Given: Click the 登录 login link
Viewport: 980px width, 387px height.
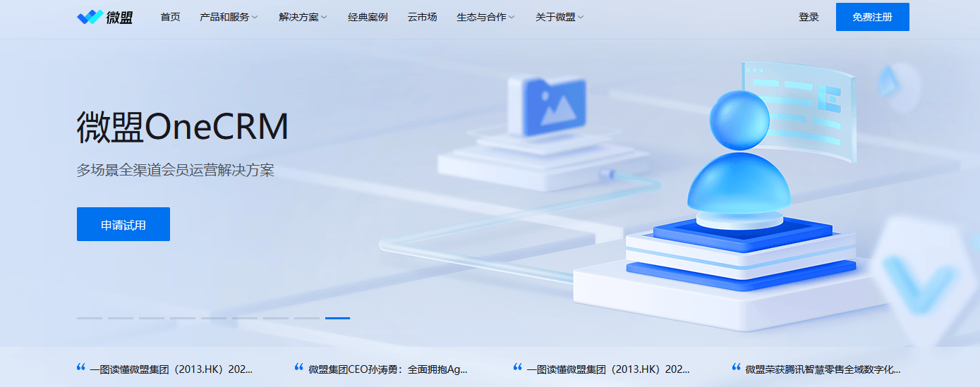Looking at the screenshot, I should click(809, 17).
